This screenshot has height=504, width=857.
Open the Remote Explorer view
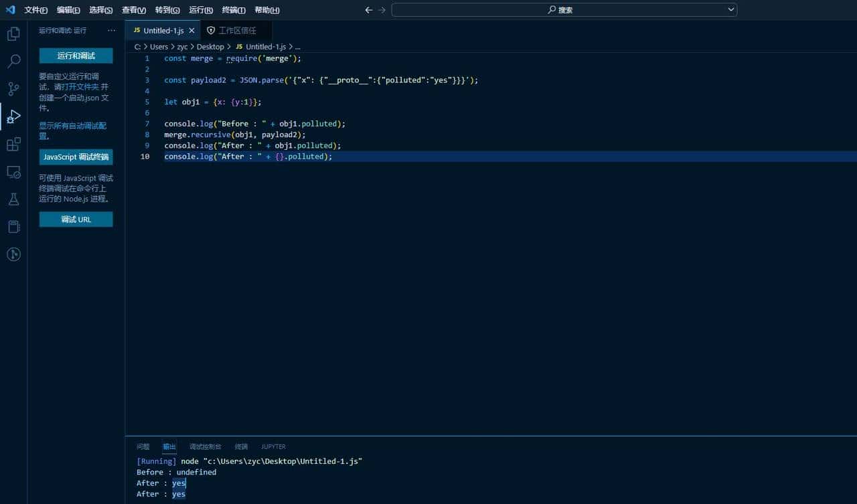pyautogui.click(x=13, y=172)
